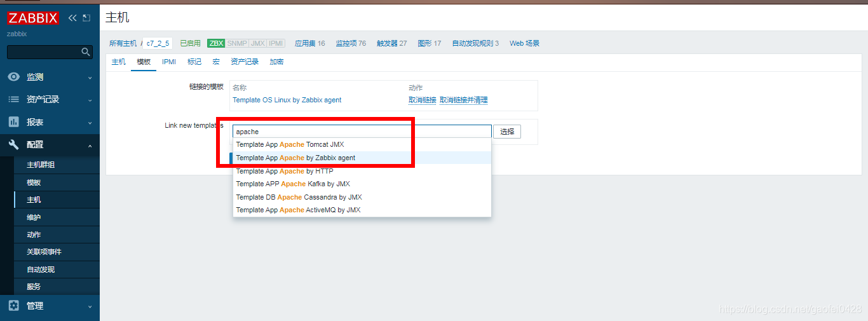Click the sidebar search magnifier icon
This screenshot has width=868, height=321.
click(86, 52)
